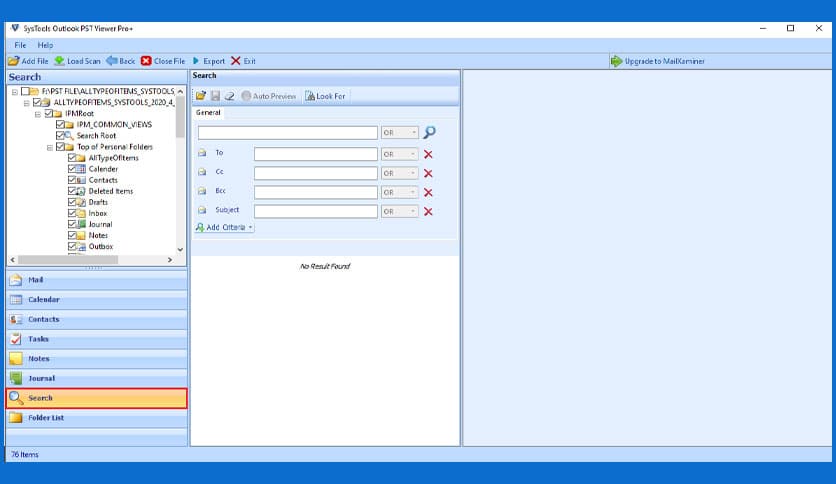Select Drafts folder in tree
This screenshot has height=484, width=836.
(x=98, y=202)
